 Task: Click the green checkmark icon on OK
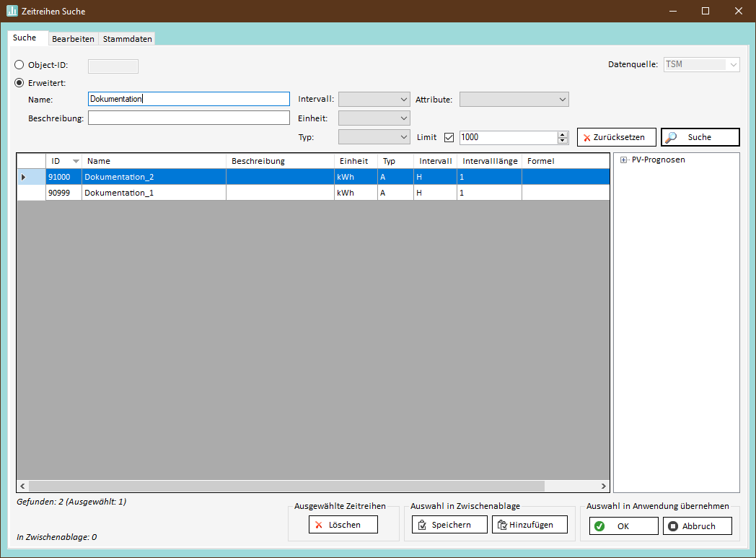click(599, 526)
